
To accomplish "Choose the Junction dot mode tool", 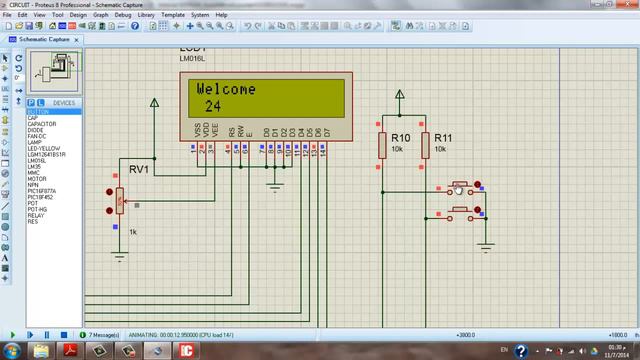I will pyautogui.click(x=5, y=78).
